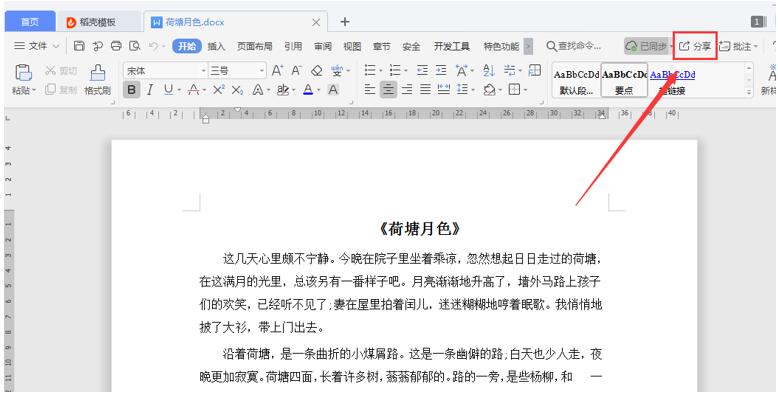Select the Format Painter (格式刷) tool

click(x=97, y=79)
